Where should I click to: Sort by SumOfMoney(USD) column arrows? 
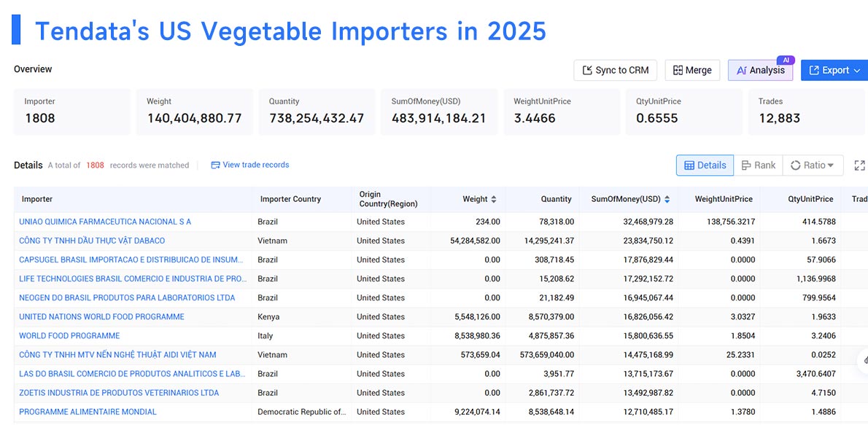click(667, 199)
